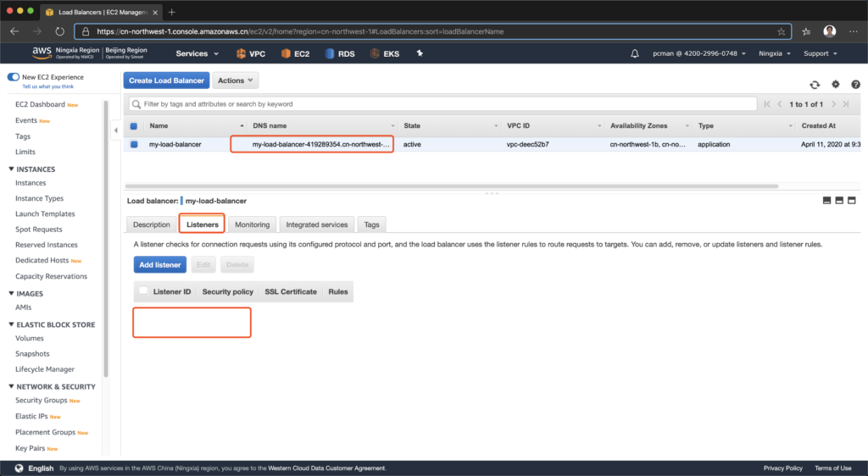Click the Create Load Balancer button

pos(166,80)
